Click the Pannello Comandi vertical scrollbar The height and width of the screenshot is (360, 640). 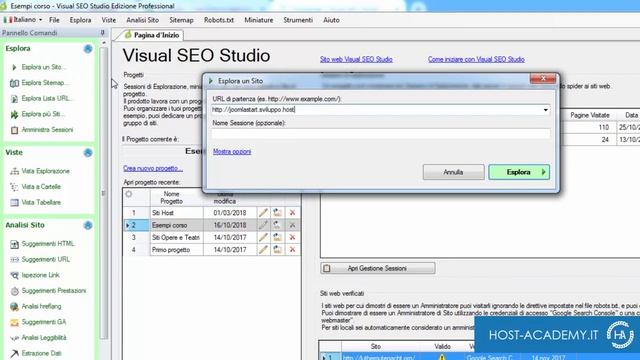(x=104, y=192)
